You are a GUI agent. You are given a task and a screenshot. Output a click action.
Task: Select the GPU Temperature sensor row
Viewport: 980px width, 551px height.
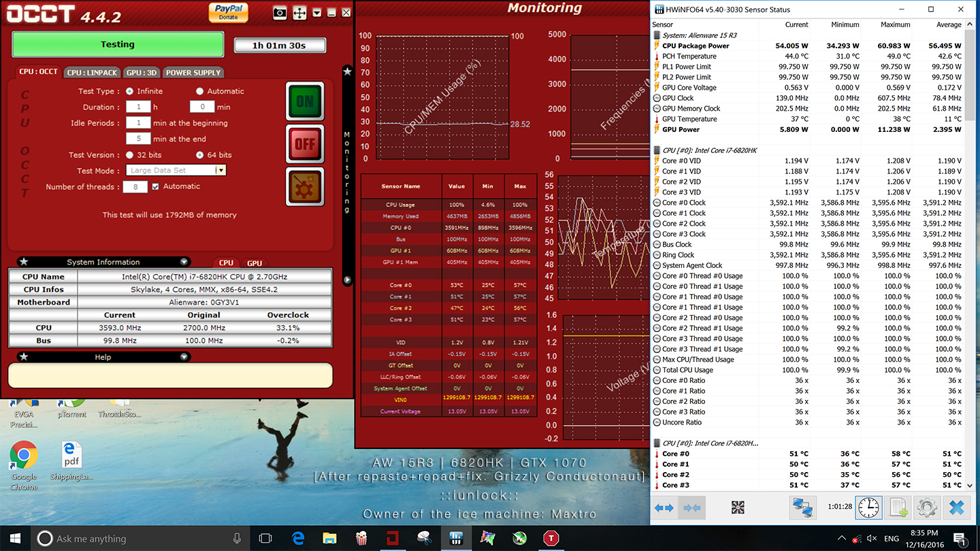coord(807,119)
